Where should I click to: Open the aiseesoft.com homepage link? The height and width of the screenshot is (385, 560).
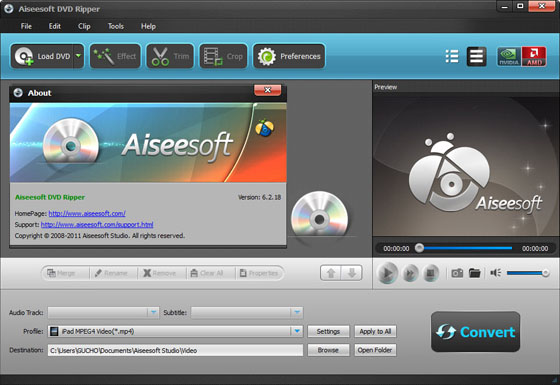87,213
